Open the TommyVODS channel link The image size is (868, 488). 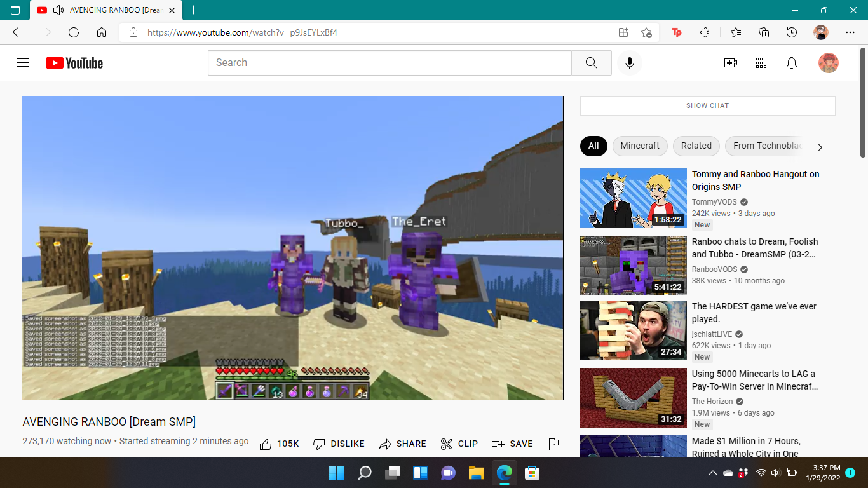point(714,202)
